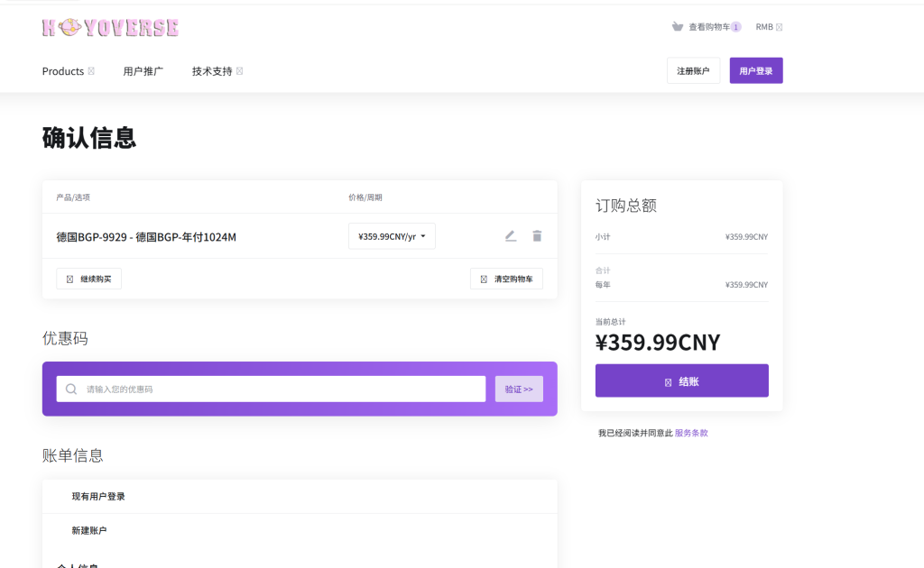Screen dimensions: 924x568
Task: Open the ¥359.99CNY/yr billing cycle dropdown
Action: 392,236
